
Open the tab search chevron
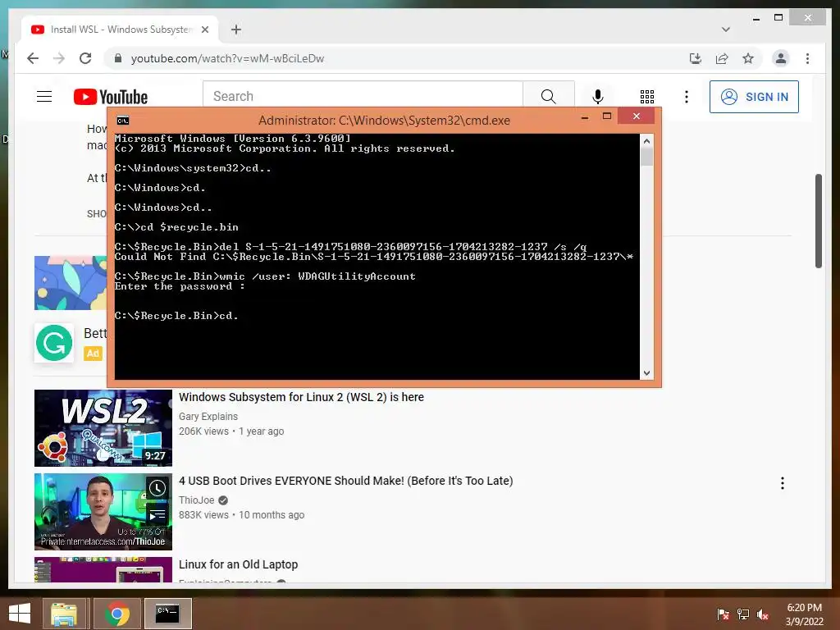(725, 30)
